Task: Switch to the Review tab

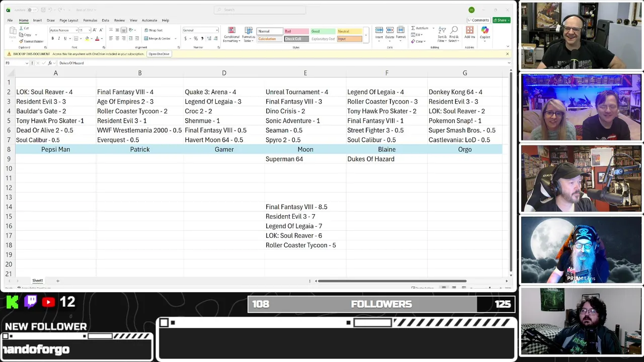Action: point(119,20)
